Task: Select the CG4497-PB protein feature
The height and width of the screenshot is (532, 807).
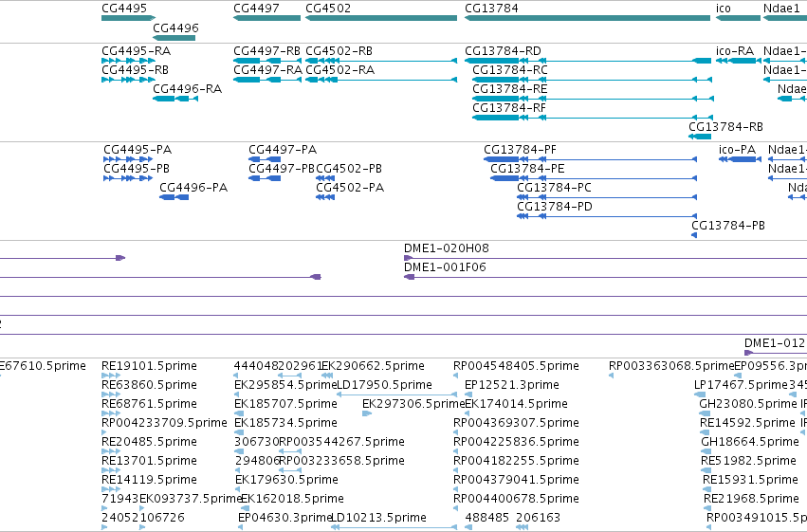Action: [265, 178]
